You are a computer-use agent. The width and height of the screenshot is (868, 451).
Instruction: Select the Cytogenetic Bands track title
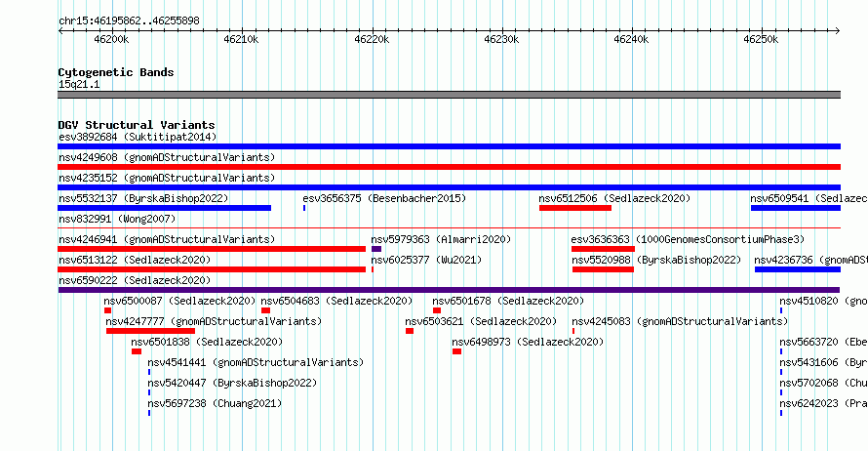(x=116, y=72)
